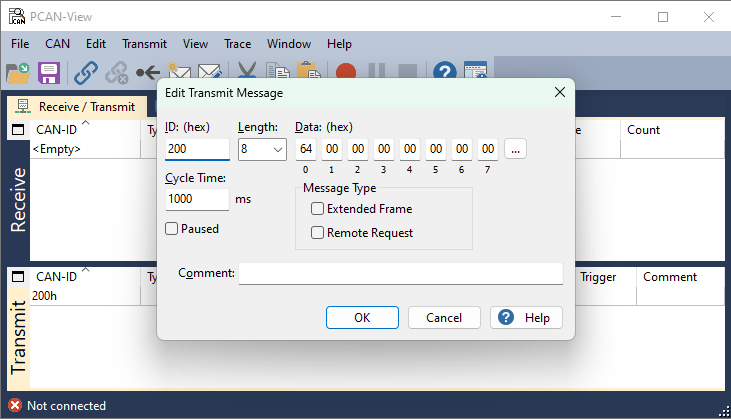This screenshot has height=419, width=731.
Task: Click the New Message envelope icon
Action: coord(179,71)
